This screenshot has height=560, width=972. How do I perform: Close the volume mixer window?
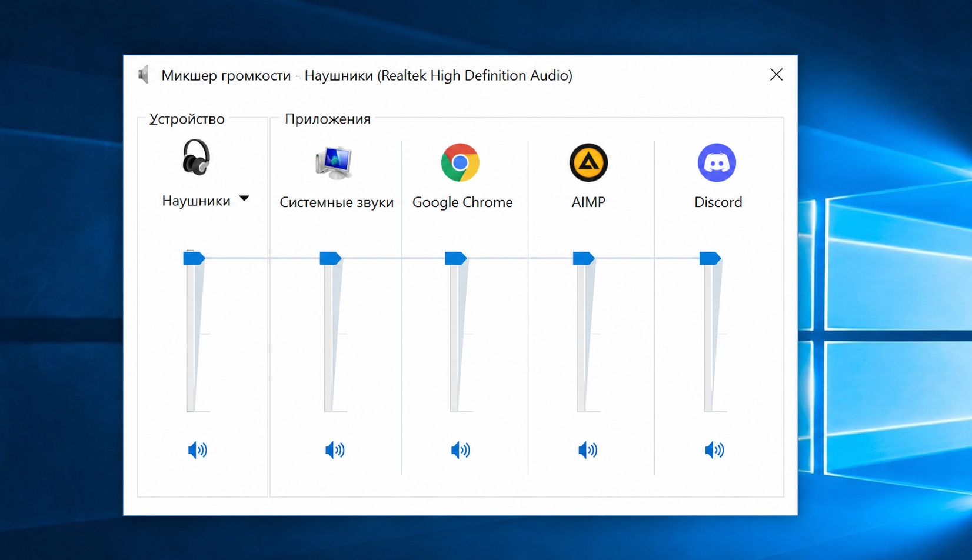[777, 75]
